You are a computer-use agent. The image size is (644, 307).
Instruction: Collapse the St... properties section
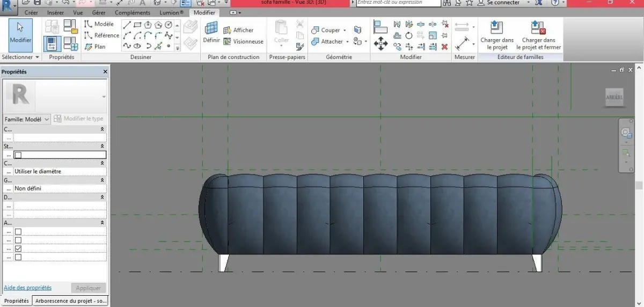point(103,146)
